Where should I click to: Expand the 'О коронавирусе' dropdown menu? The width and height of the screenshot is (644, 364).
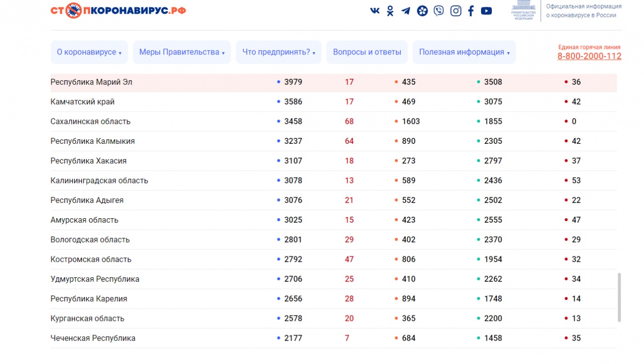click(89, 52)
